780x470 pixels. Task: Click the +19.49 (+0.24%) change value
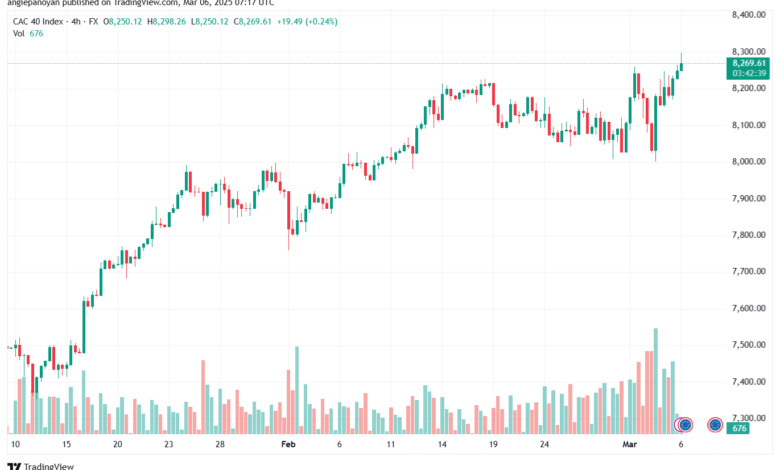[x=307, y=21]
